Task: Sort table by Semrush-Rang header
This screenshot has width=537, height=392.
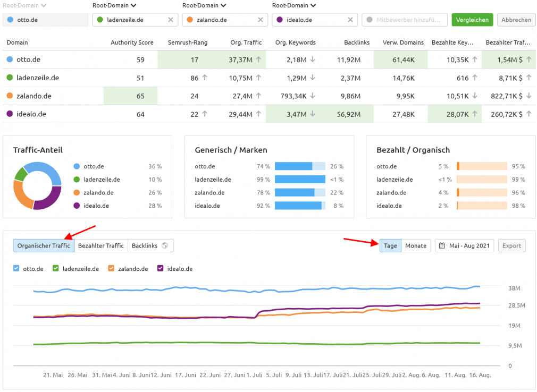Action: click(x=188, y=42)
